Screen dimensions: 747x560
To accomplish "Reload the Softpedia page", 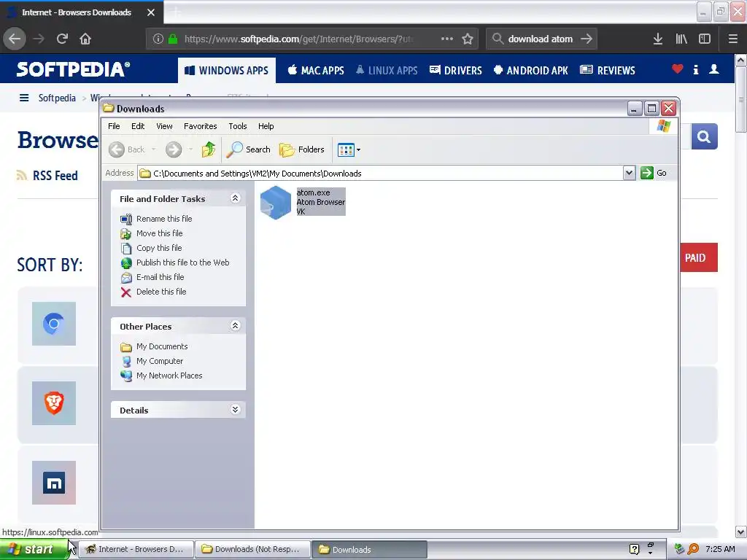I will 63,39.
